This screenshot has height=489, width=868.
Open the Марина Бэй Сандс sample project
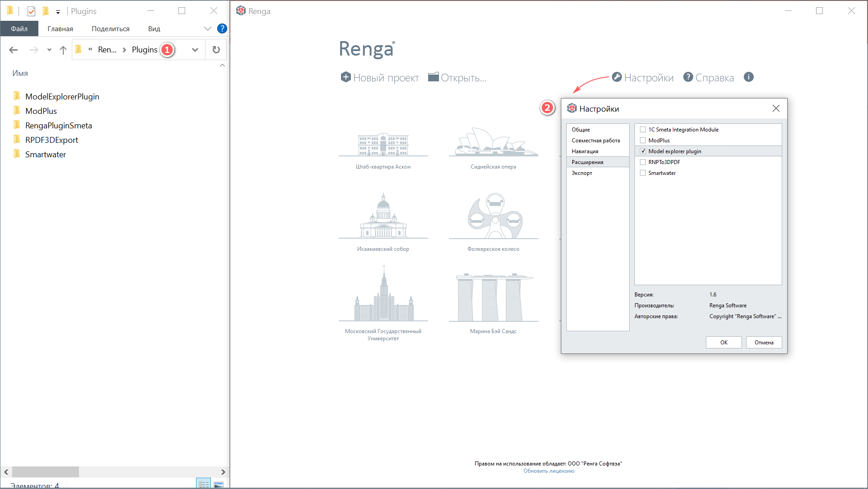click(493, 304)
